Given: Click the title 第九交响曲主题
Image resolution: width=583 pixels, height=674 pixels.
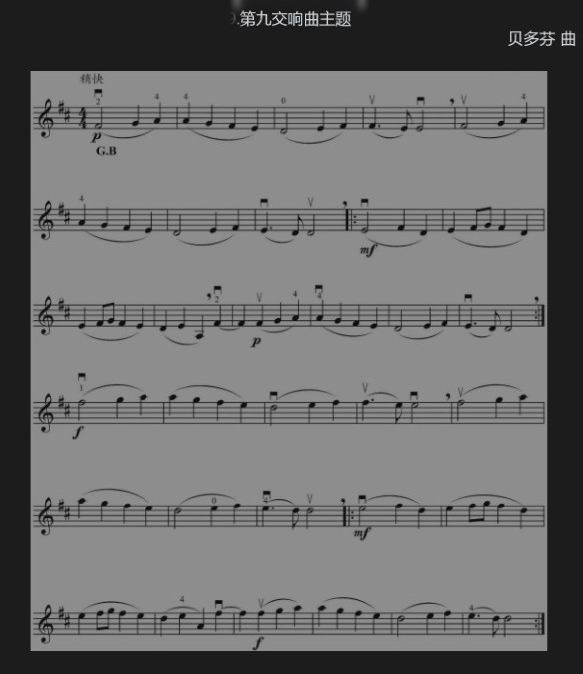Looking at the screenshot, I should 295,19.
